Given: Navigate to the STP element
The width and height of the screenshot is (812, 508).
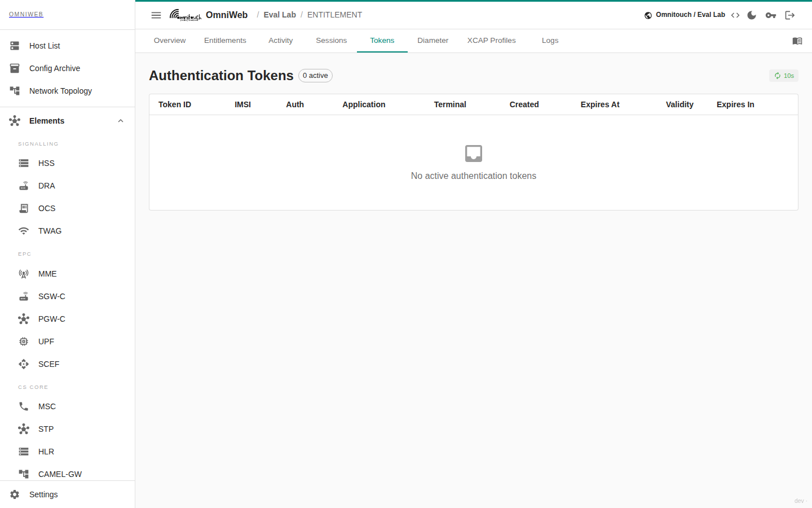Looking at the screenshot, I should point(68,429).
